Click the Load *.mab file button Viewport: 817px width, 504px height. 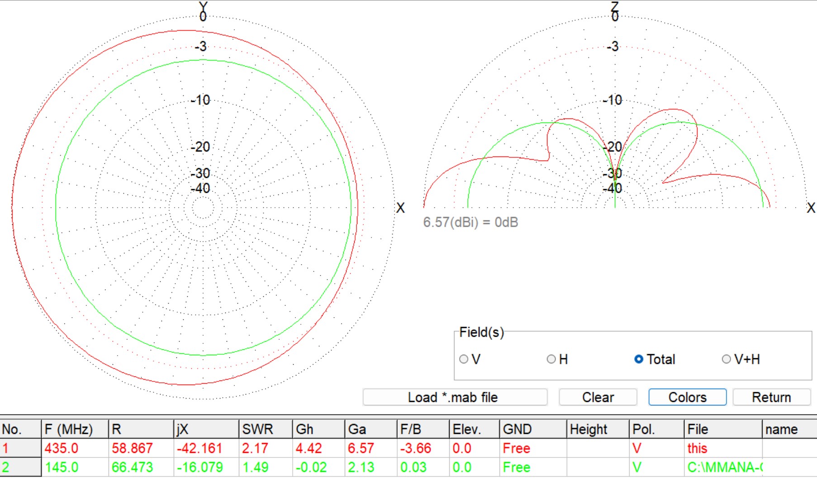455,397
